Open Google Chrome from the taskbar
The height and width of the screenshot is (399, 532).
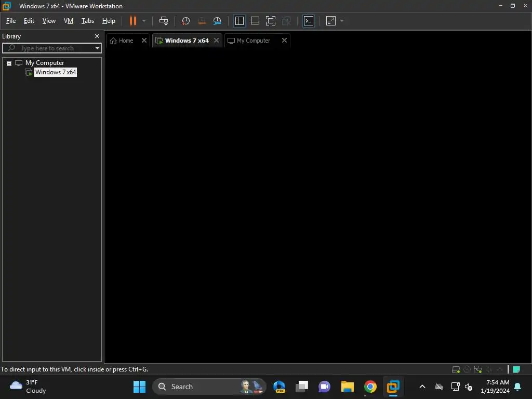(x=370, y=387)
